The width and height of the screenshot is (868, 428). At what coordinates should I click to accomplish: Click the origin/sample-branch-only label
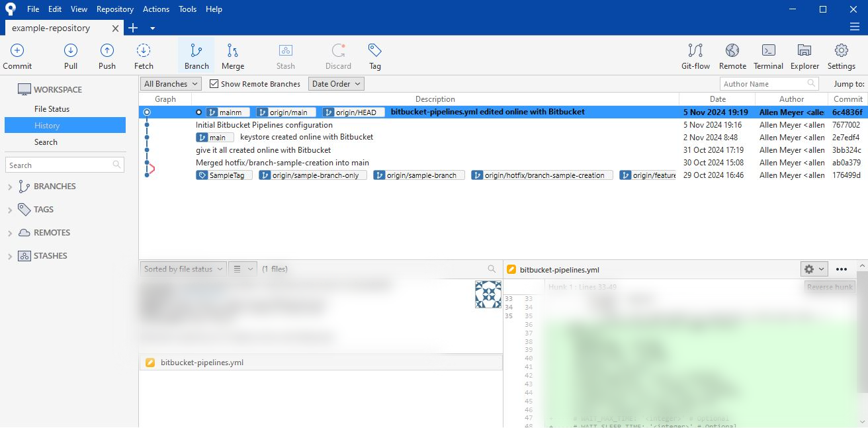tap(312, 175)
